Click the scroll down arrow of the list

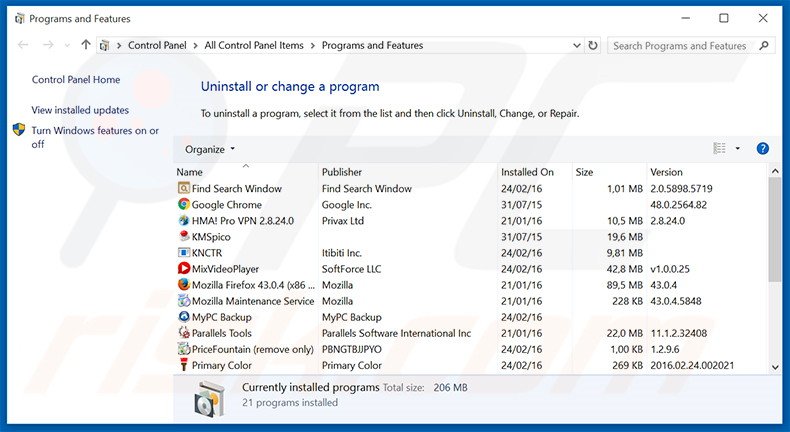tap(775, 367)
